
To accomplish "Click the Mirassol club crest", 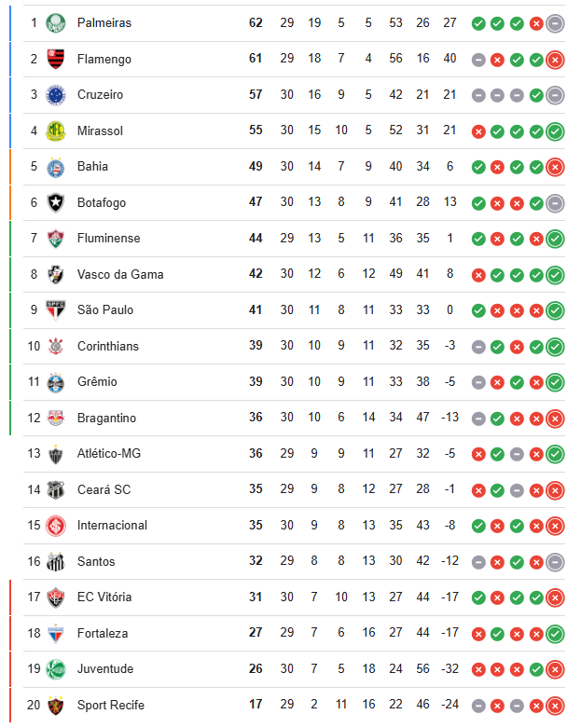I will click(x=56, y=130).
